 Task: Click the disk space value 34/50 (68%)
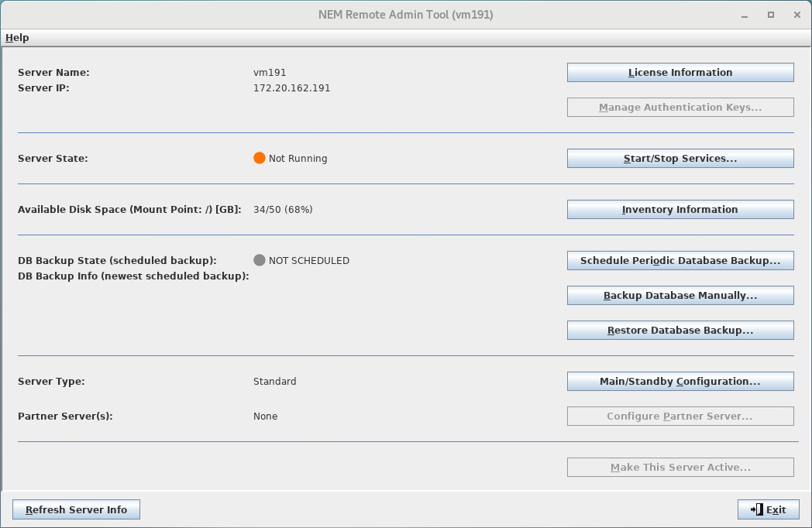(283, 209)
